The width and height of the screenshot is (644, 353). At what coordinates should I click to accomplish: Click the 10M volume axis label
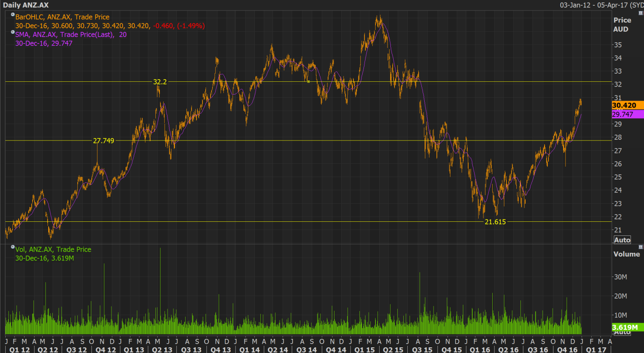tap(620, 315)
